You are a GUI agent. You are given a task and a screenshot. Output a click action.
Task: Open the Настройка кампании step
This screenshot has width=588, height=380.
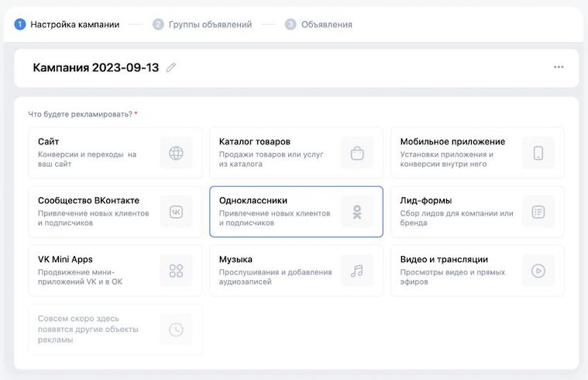pos(75,24)
